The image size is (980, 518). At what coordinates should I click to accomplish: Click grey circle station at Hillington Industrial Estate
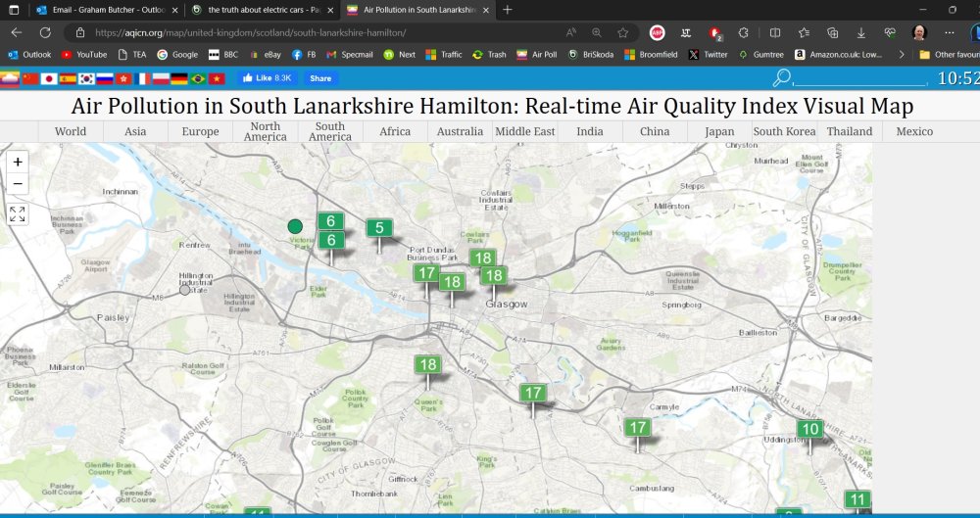tap(184, 290)
